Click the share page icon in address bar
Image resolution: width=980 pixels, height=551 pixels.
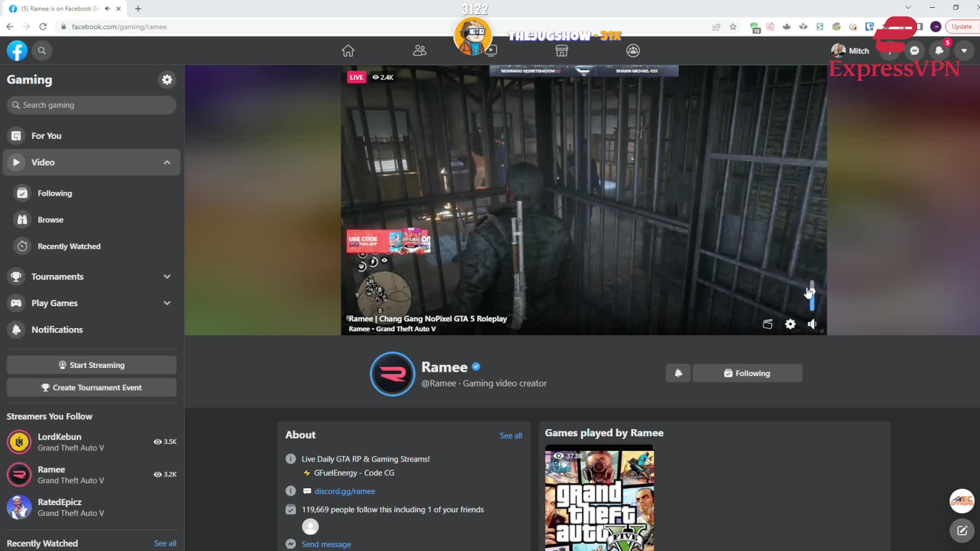coord(716,26)
